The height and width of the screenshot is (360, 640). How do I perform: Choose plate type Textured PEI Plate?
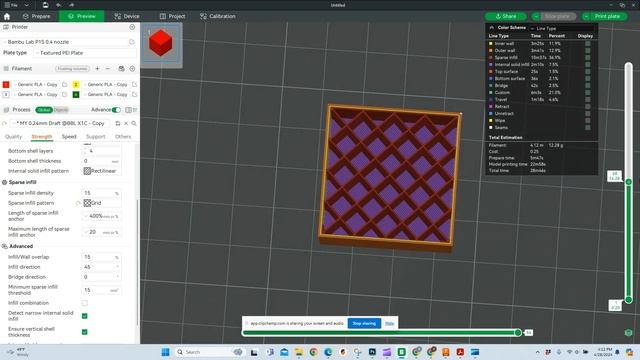click(x=84, y=53)
